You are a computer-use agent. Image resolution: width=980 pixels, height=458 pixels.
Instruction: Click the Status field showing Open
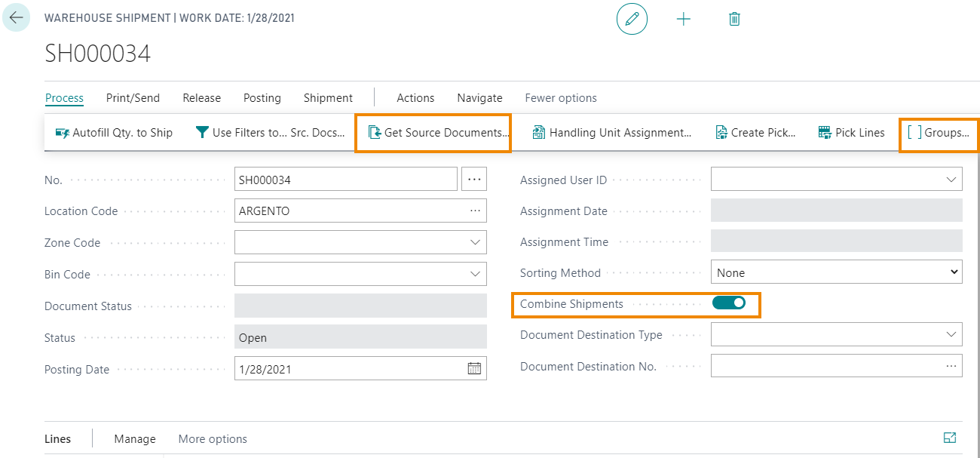click(360, 337)
